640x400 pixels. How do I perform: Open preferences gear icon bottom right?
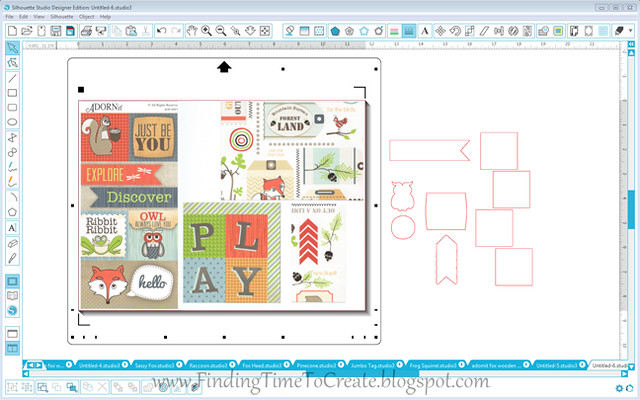coord(619,386)
